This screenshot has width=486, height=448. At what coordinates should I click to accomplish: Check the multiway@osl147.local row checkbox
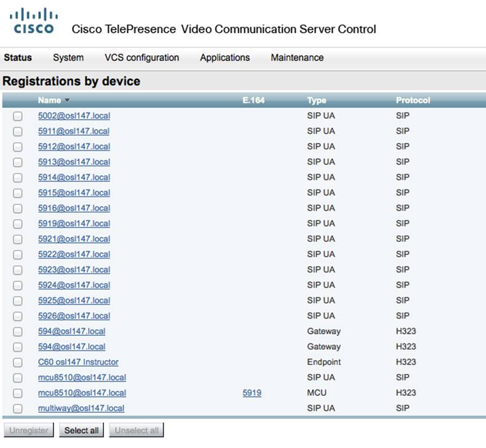coord(18,408)
